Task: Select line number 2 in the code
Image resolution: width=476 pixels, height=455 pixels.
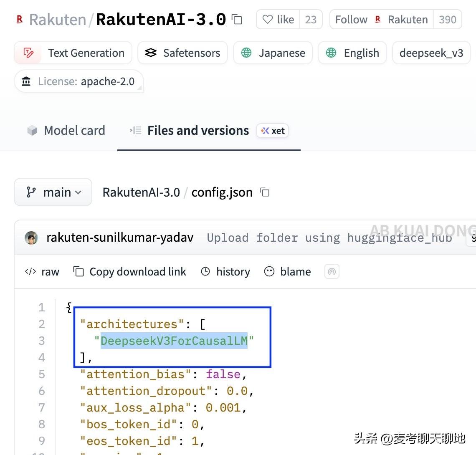Action: tap(42, 324)
